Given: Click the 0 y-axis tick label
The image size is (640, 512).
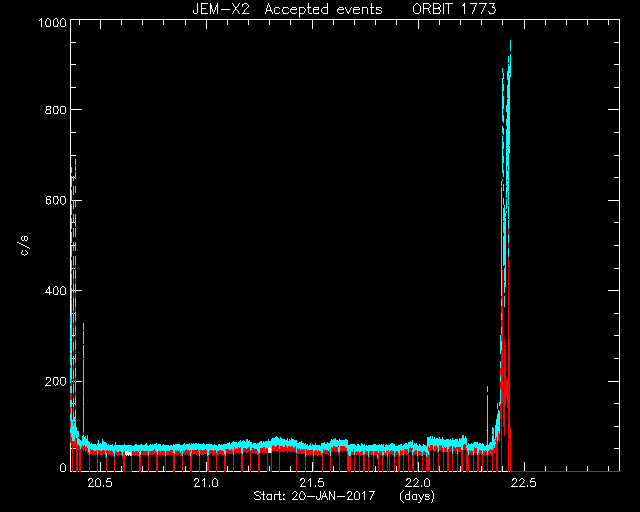Looking at the screenshot, I should pyautogui.click(x=63, y=467).
